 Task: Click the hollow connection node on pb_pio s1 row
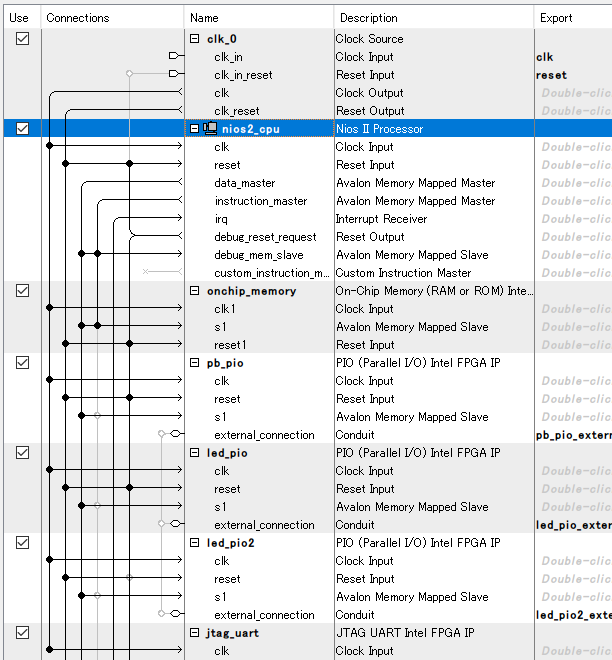point(97,416)
